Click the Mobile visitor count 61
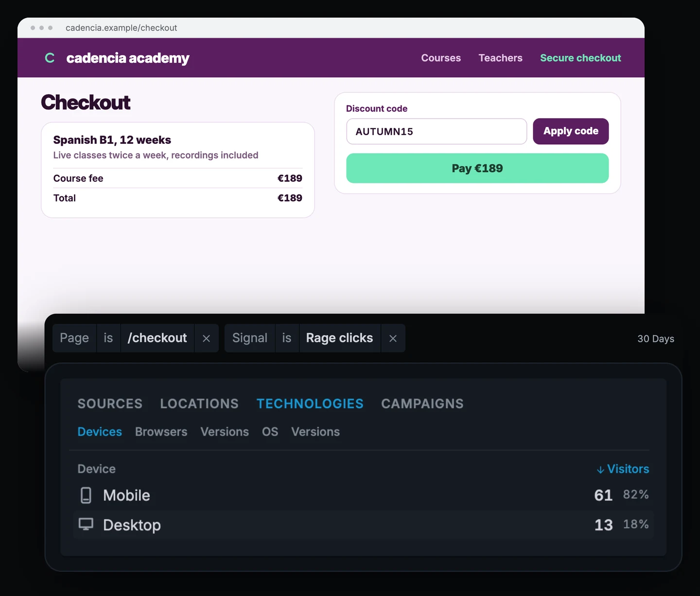The width and height of the screenshot is (700, 596). (603, 495)
